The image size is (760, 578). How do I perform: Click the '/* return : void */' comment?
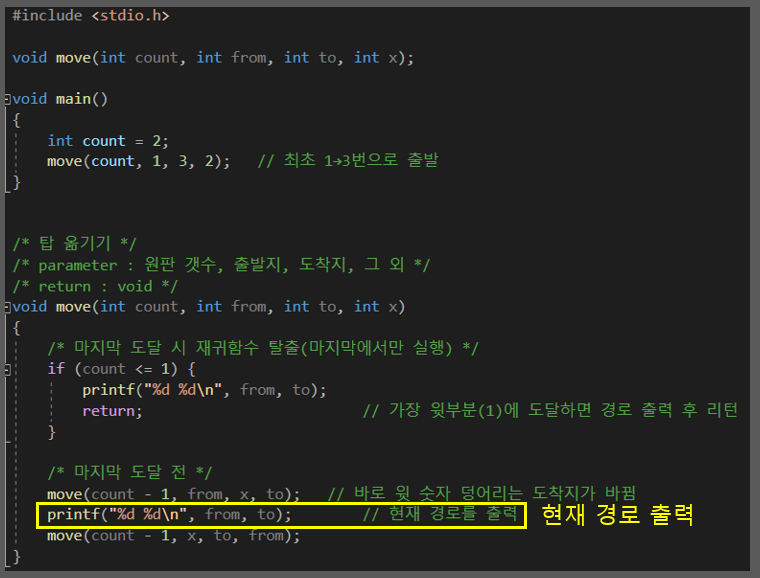pyautogui.click(x=95, y=286)
